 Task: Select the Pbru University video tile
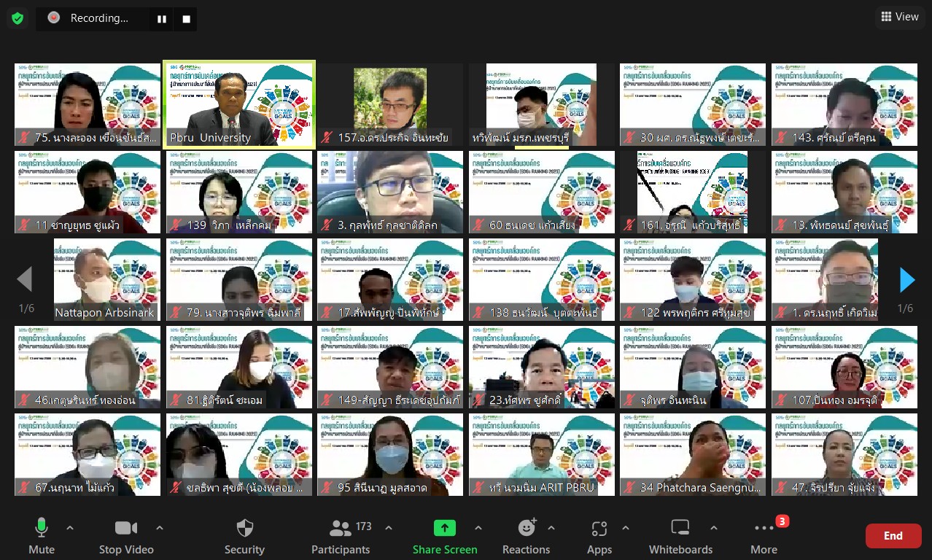click(x=239, y=104)
